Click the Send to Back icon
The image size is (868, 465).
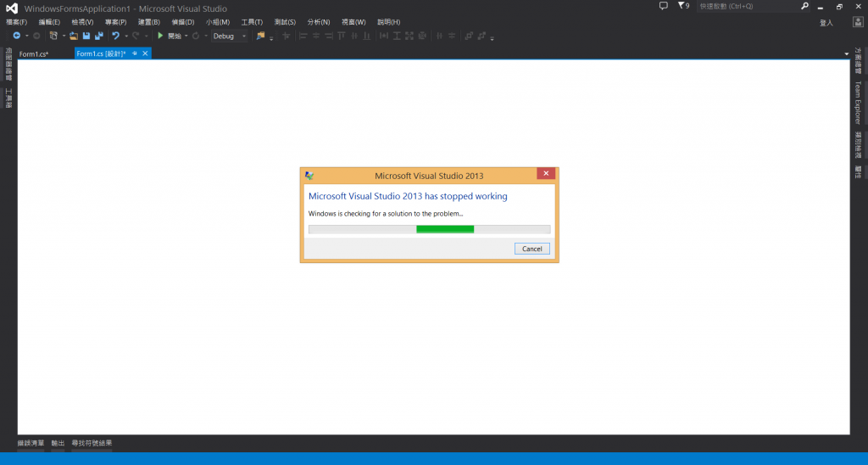pos(481,36)
